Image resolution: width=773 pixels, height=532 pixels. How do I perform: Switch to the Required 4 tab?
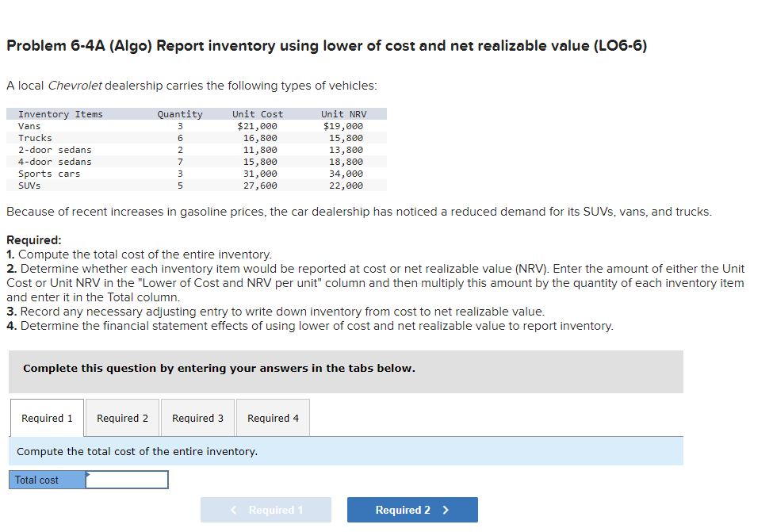coord(272,418)
